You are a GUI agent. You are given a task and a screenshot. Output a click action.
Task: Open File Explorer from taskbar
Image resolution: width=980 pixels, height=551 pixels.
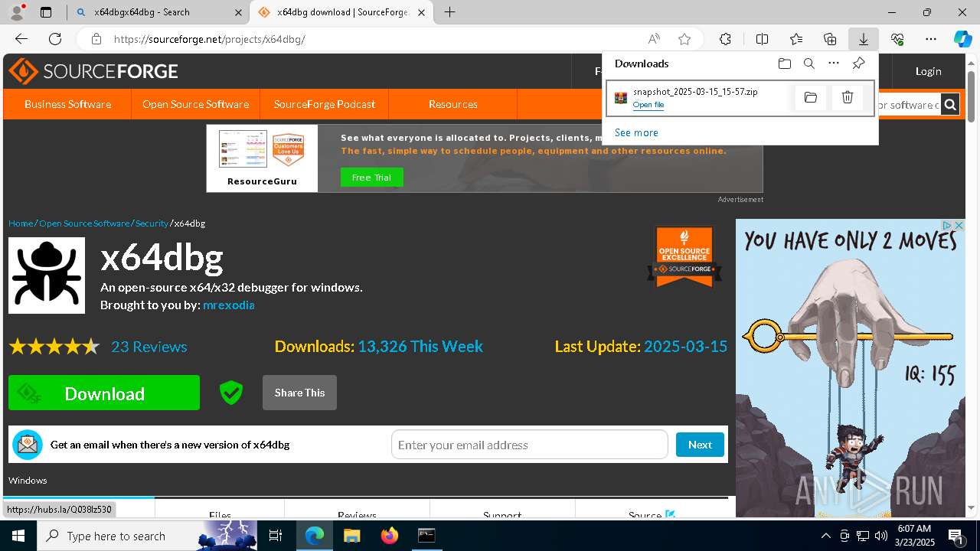351,536
